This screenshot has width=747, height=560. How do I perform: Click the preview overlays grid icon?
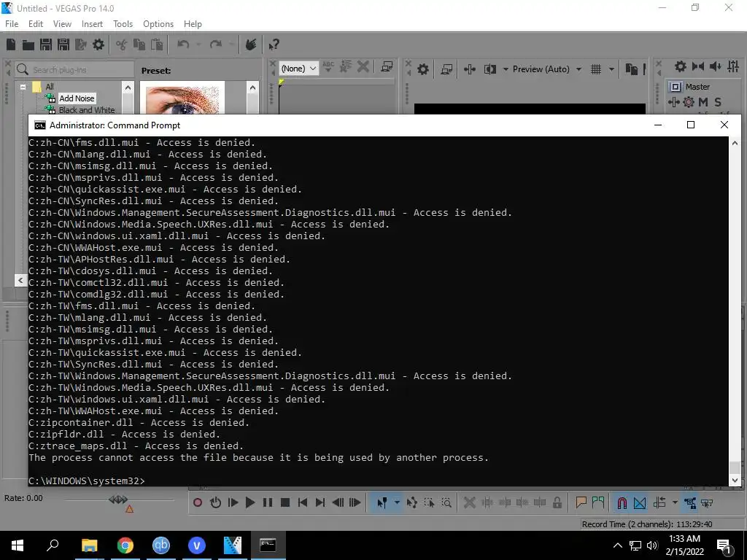tap(595, 69)
